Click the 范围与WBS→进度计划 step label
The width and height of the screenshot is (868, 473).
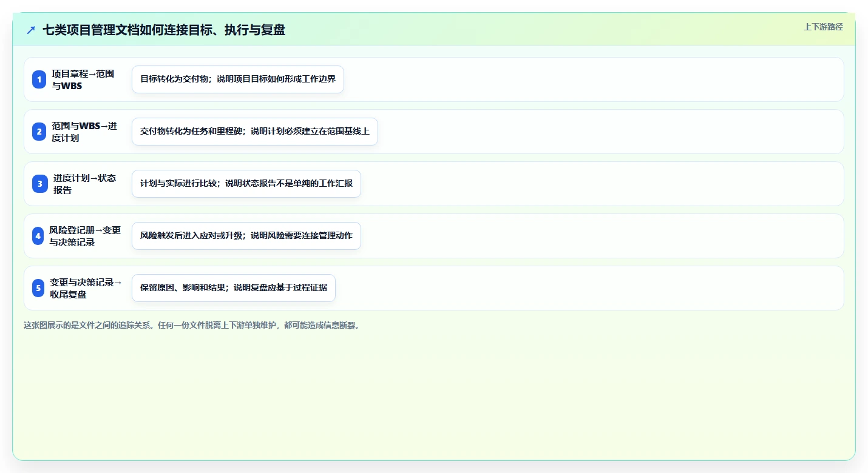click(84, 132)
